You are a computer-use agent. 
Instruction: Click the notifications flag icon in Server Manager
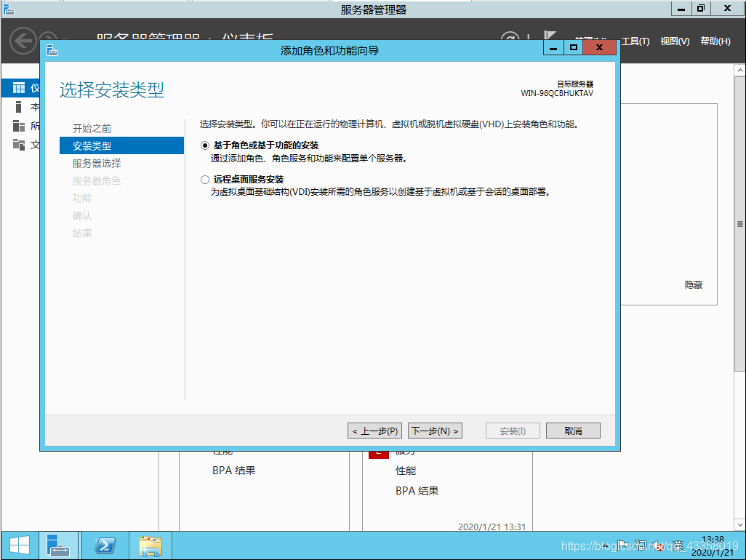pyautogui.click(x=550, y=36)
